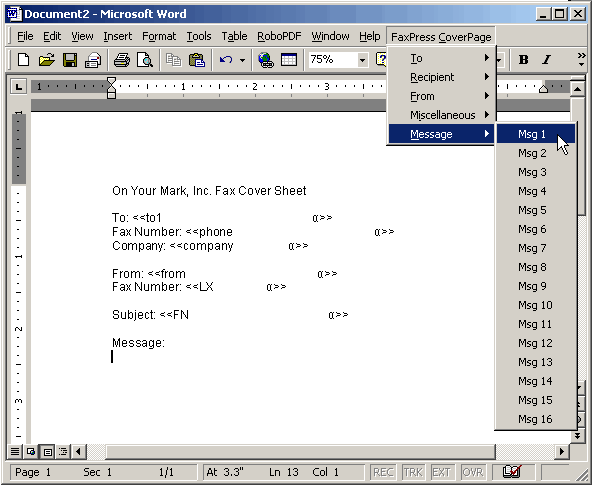Image resolution: width=592 pixels, height=485 pixels.
Task: Undo the last action
Action: 226,60
